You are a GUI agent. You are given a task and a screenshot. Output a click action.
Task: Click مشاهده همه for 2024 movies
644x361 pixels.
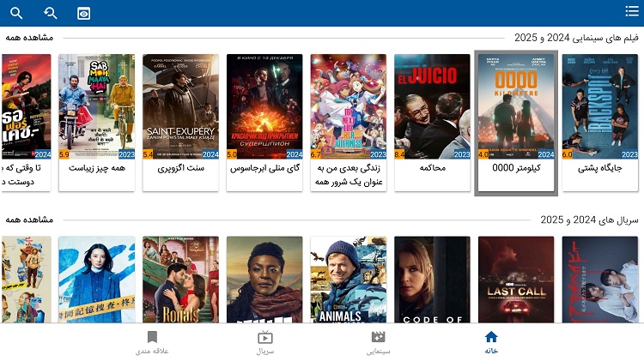(x=29, y=38)
